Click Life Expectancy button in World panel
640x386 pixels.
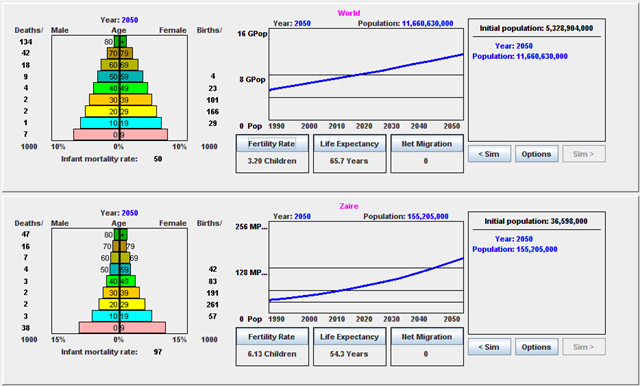pos(349,144)
